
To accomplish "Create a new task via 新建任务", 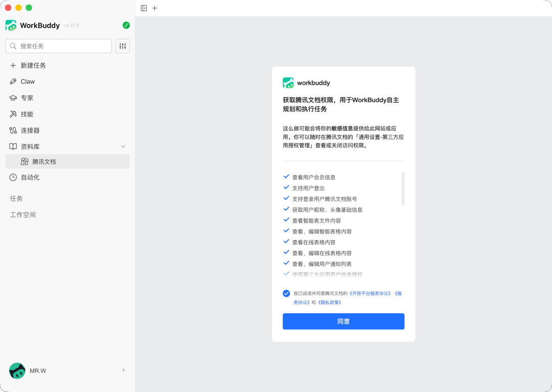I will point(67,65).
